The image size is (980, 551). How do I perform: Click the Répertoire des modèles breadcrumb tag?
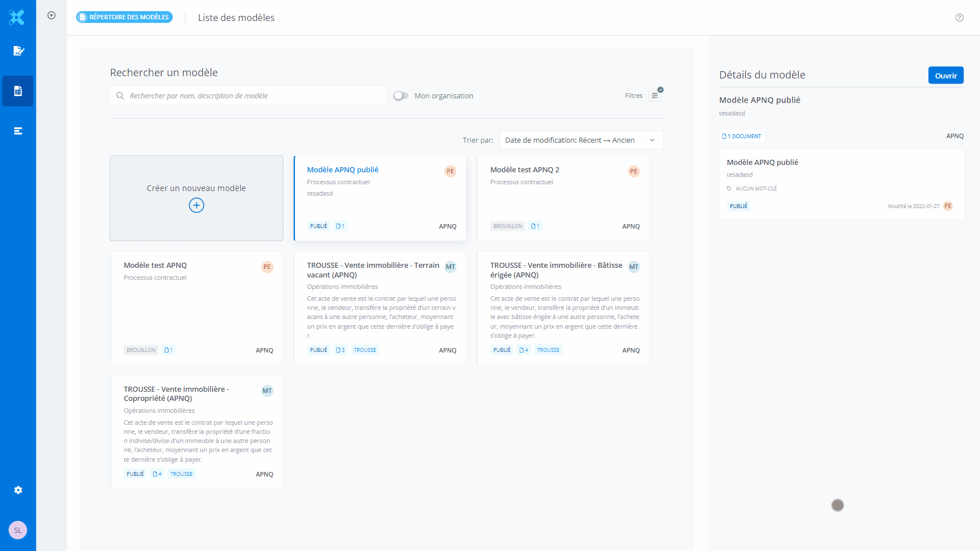124,17
